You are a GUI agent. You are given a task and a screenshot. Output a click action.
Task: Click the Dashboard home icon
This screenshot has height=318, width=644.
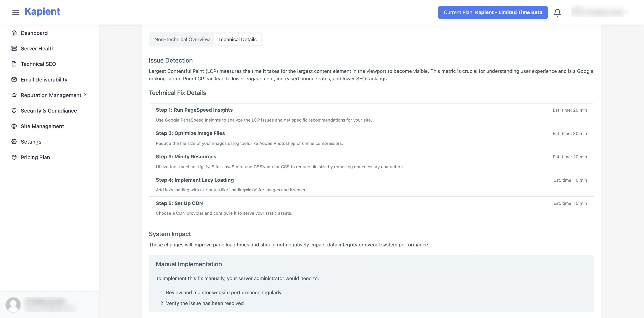coord(14,33)
